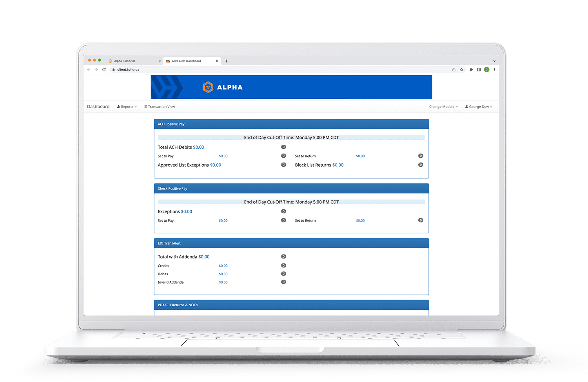Viewport: 588px width, 382px height.
Task: Click the Total with Addenda count badge
Action: (283, 256)
